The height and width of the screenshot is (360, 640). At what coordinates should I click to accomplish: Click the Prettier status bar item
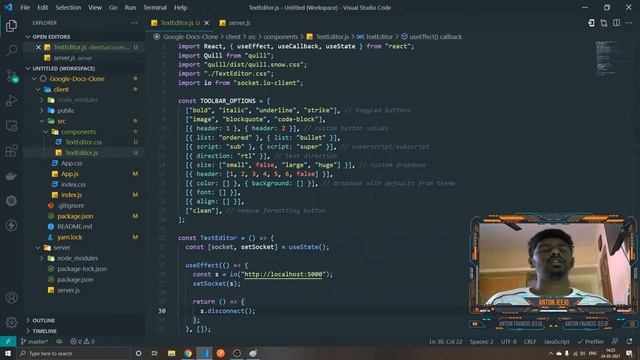(x=591, y=341)
